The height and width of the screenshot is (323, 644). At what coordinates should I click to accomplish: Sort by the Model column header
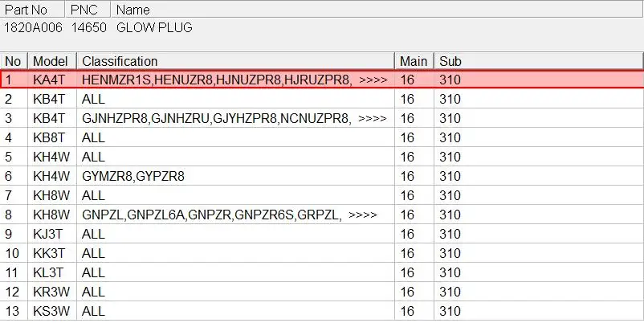point(52,61)
